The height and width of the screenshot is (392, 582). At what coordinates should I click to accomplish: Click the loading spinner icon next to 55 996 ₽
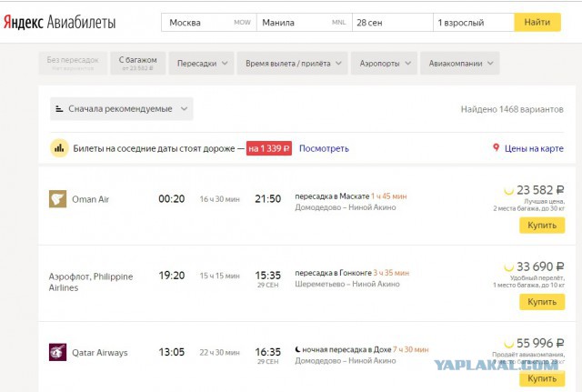[x=508, y=344]
